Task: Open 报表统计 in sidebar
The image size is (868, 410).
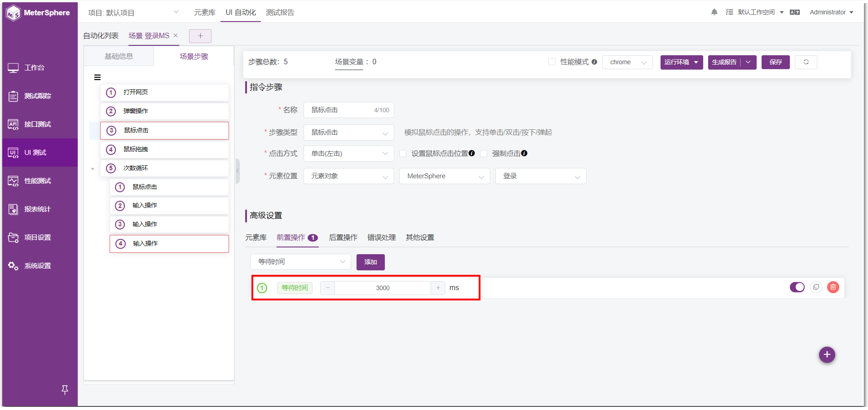Action: click(40, 209)
